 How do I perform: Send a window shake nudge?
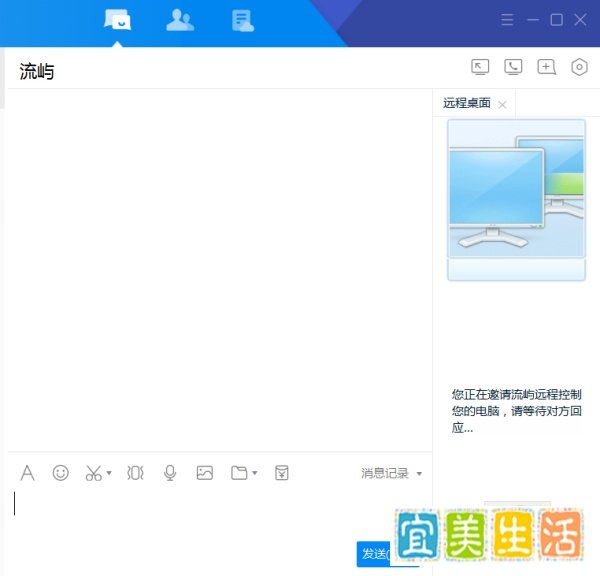[135, 473]
